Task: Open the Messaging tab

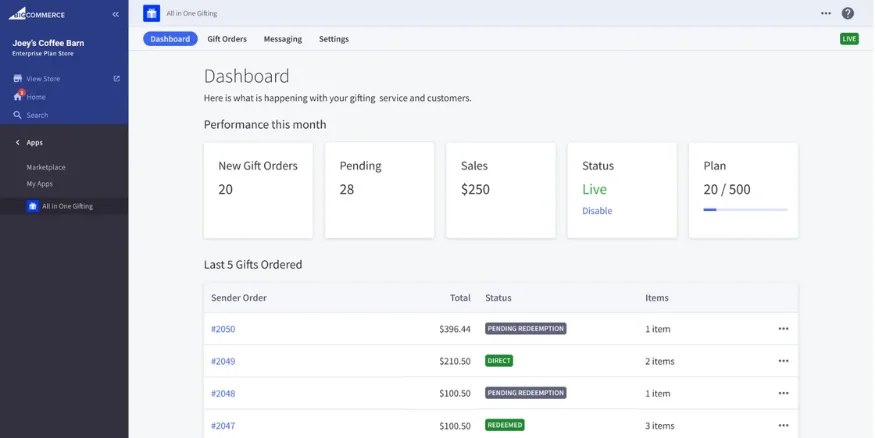Action: (x=283, y=39)
